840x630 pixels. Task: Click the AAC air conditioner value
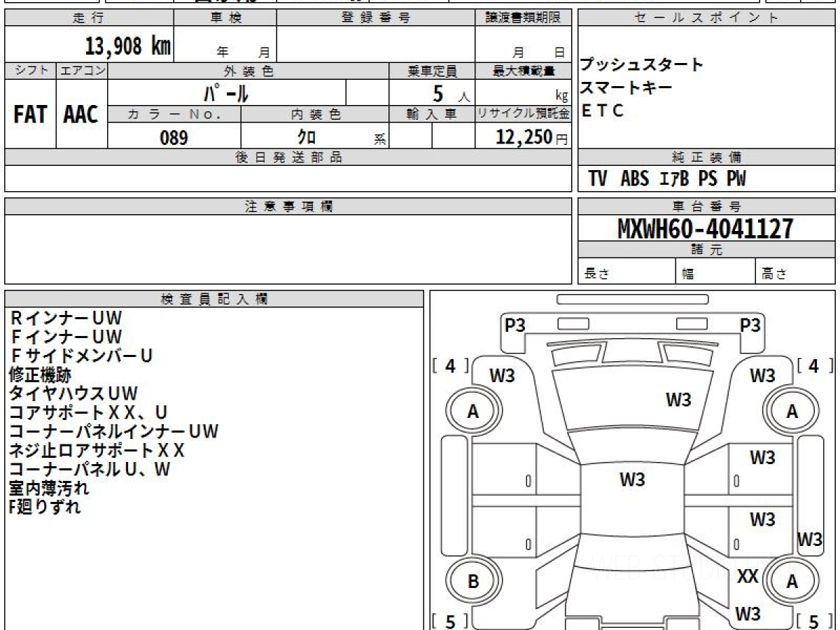click(81, 114)
